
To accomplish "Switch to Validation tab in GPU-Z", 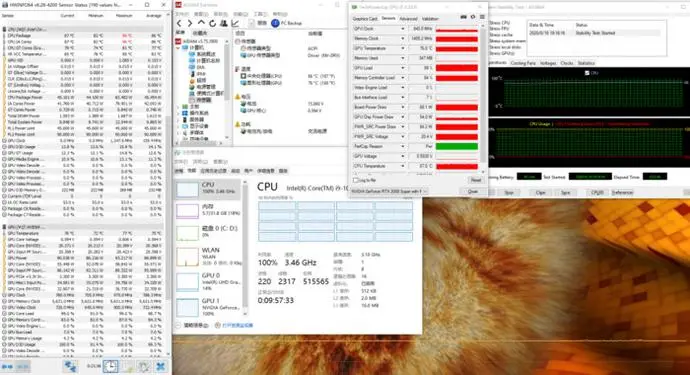I will [430, 18].
